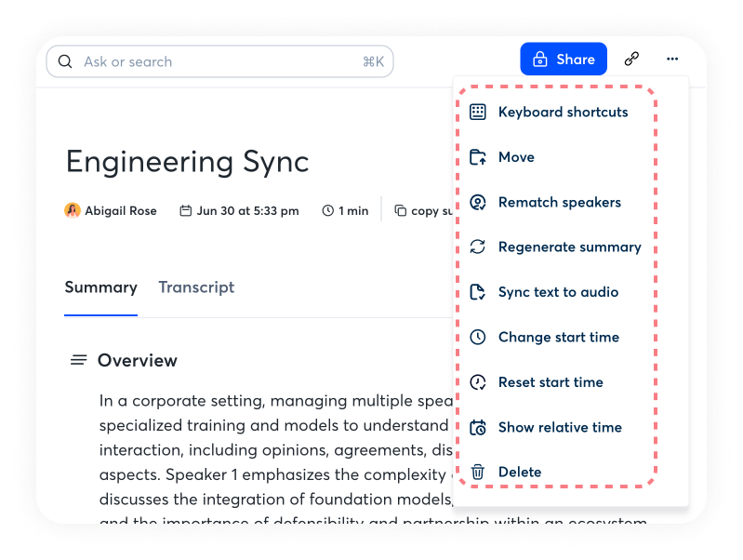Click the clock icon for Change start time
This screenshot has height=560, width=743.
[478, 337]
